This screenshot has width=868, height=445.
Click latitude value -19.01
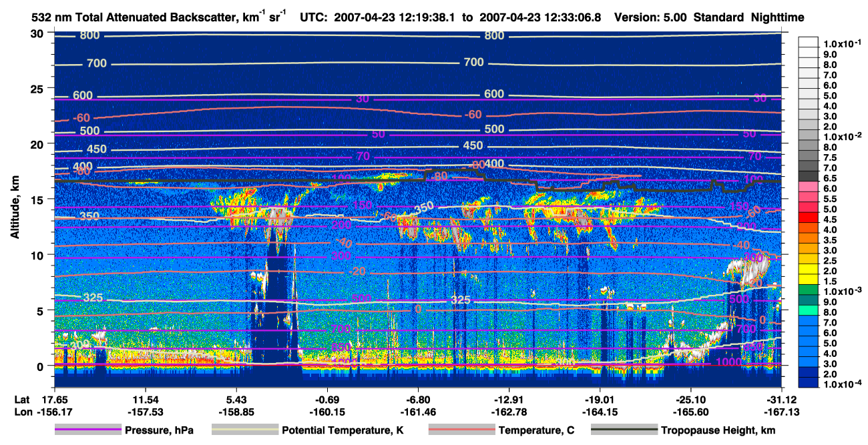point(600,399)
